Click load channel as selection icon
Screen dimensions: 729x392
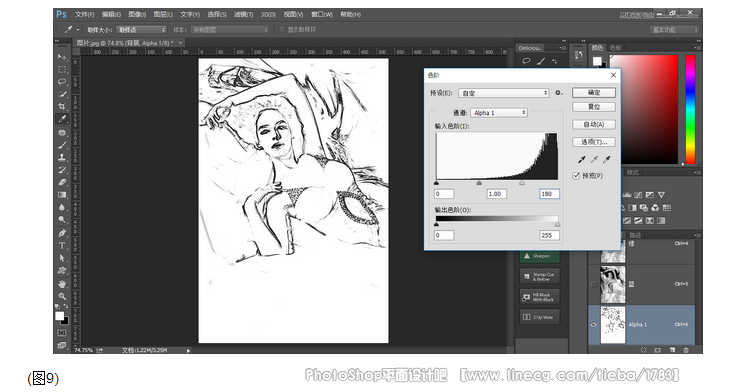[x=643, y=350]
